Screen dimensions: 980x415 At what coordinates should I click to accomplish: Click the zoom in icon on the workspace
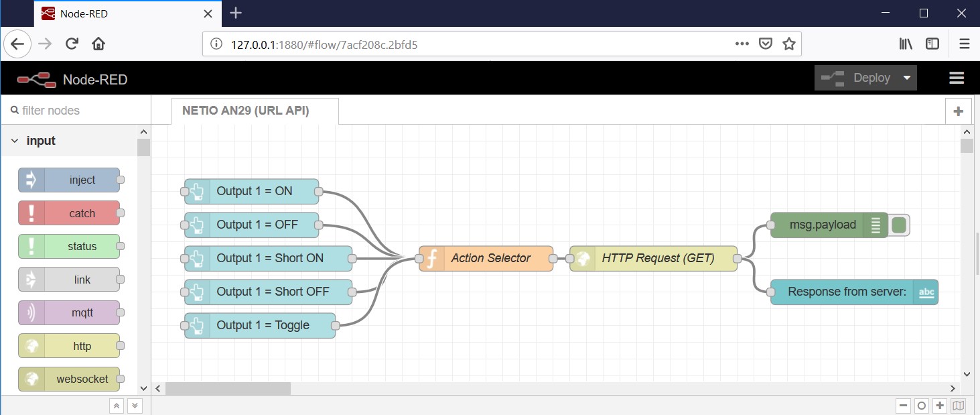[x=939, y=406]
